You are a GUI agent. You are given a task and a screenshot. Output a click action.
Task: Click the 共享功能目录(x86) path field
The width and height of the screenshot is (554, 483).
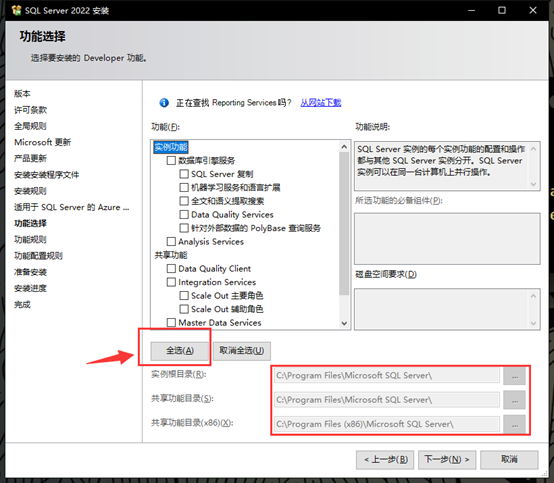pos(387,424)
